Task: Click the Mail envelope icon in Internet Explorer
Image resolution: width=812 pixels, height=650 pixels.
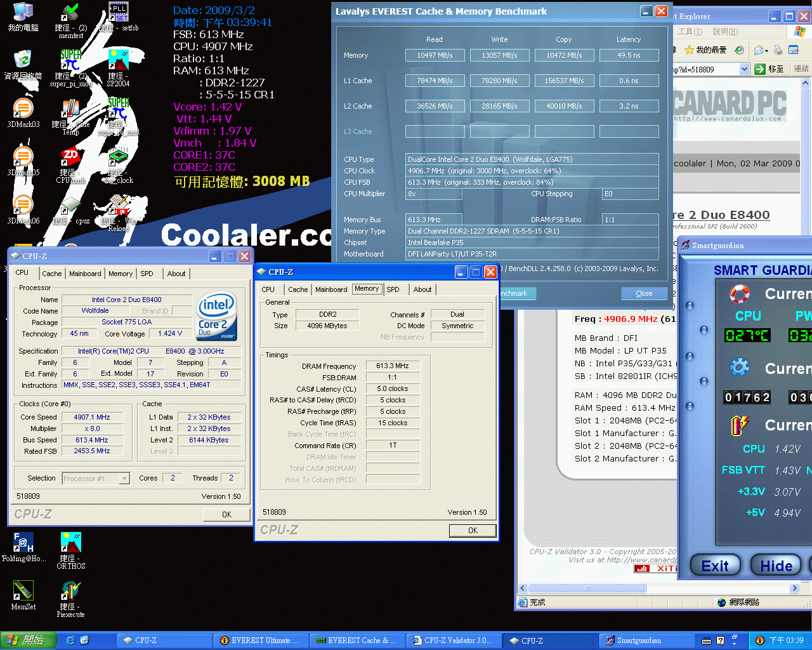Action: (758, 50)
